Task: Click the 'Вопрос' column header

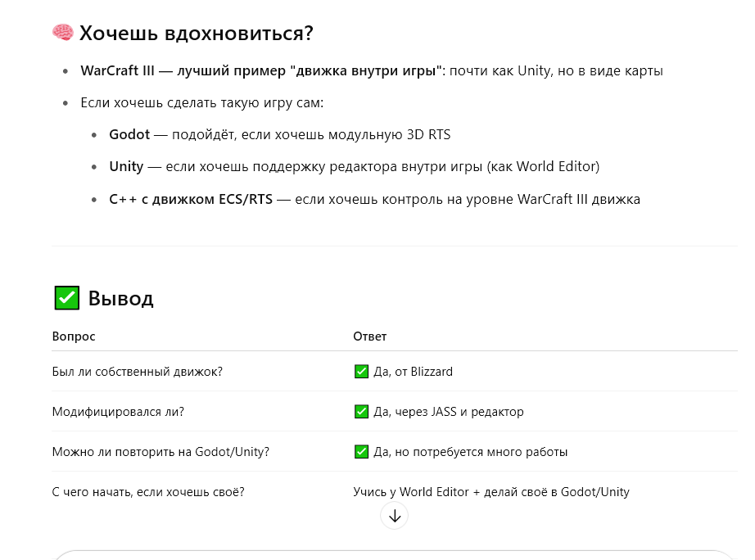Action: pyautogui.click(x=74, y=336)
